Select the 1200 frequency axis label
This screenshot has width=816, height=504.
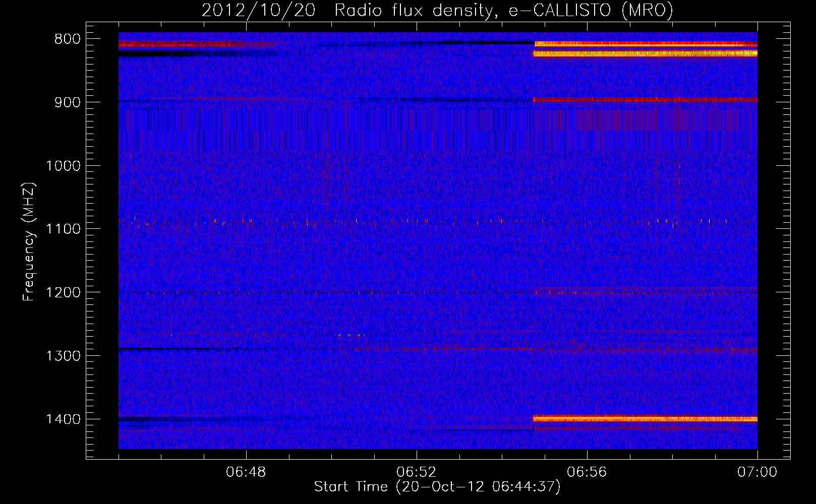[63, 293]
